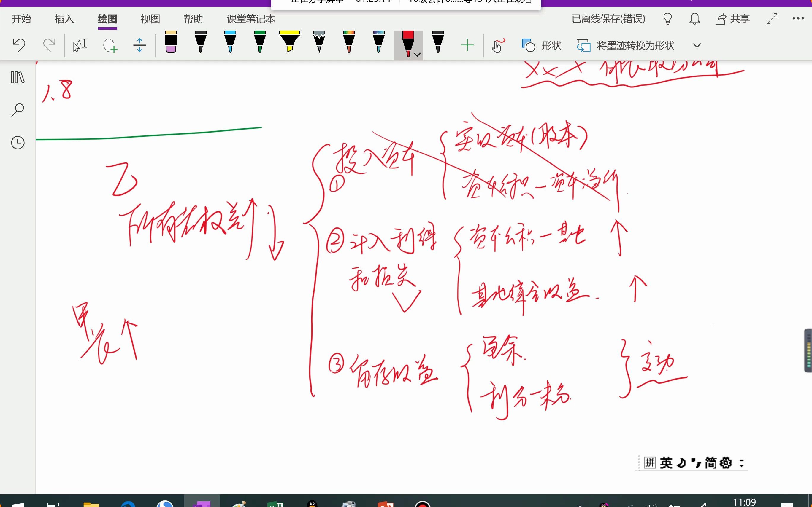The height and width of the screenshot is (507, 812).
Task: Select the text or object selection tool
Action: pos(80,45)
